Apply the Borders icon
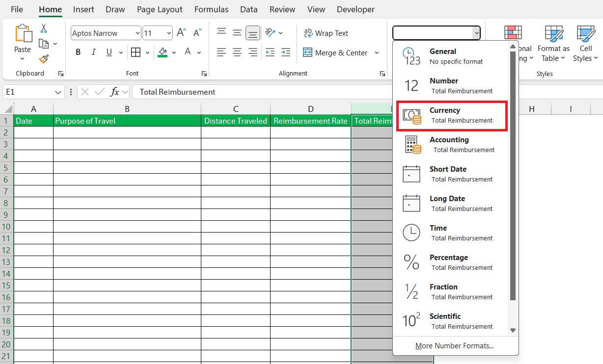The height and width of the screenshot is (364, 603). click(x=136, y=52)
